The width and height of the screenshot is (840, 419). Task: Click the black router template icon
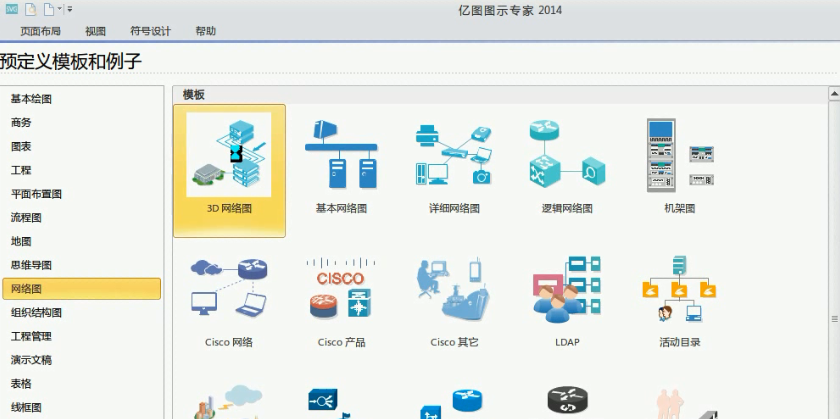point(567,402)
